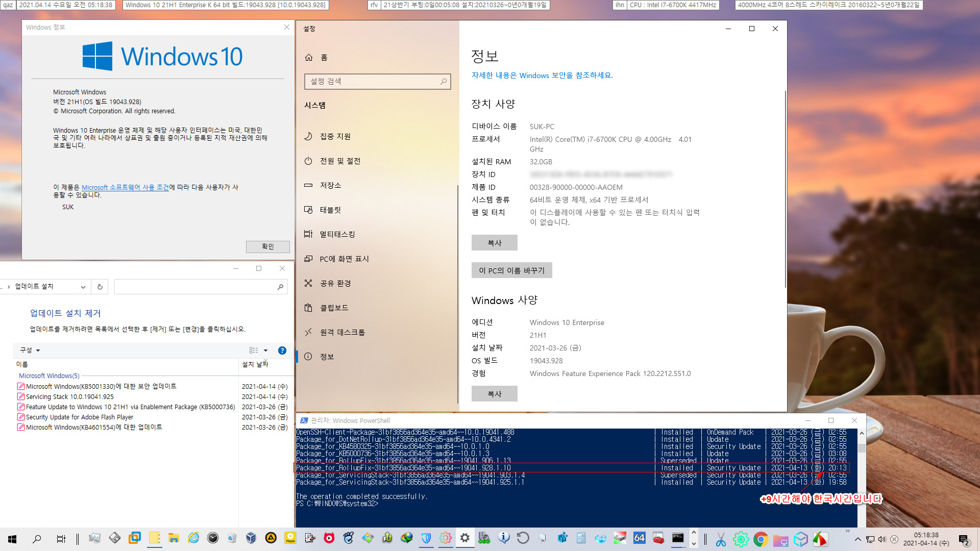980x551 pixels.
Task: Open Task View on the taskbar
Action: click(61, 539)
